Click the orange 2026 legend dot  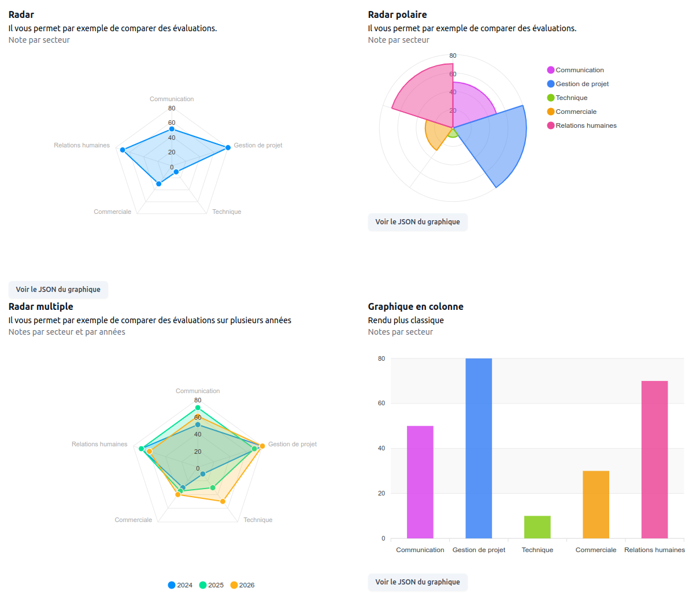(234, 585)
